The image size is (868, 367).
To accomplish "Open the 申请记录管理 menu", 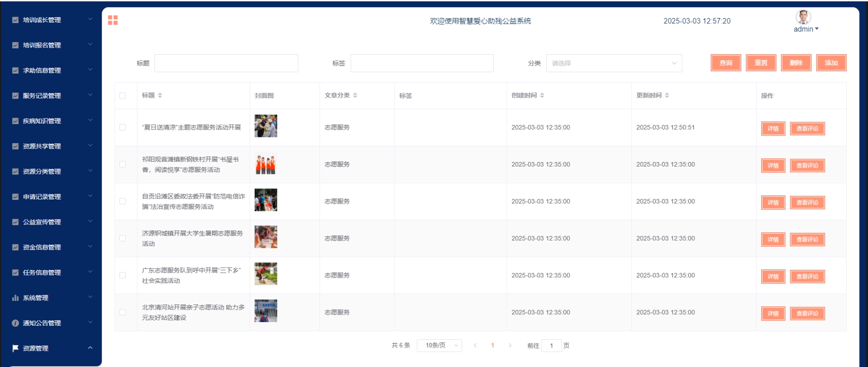I will (51, 197).
